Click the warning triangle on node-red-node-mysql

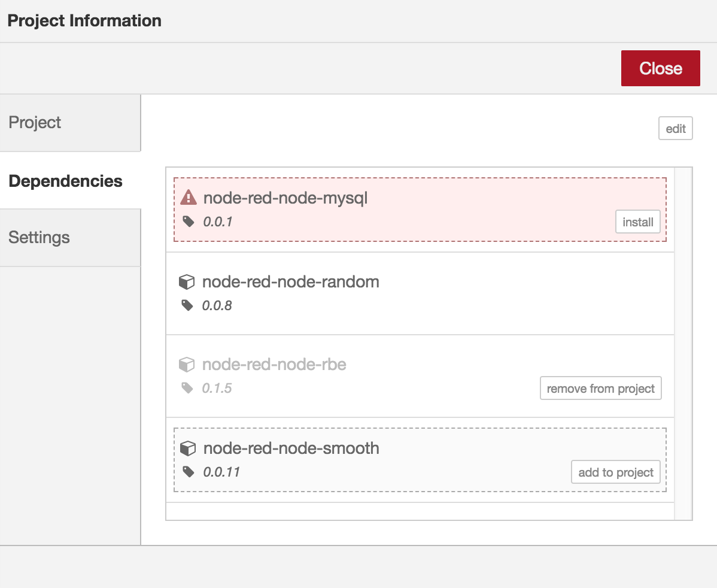(x=187, y=198)
